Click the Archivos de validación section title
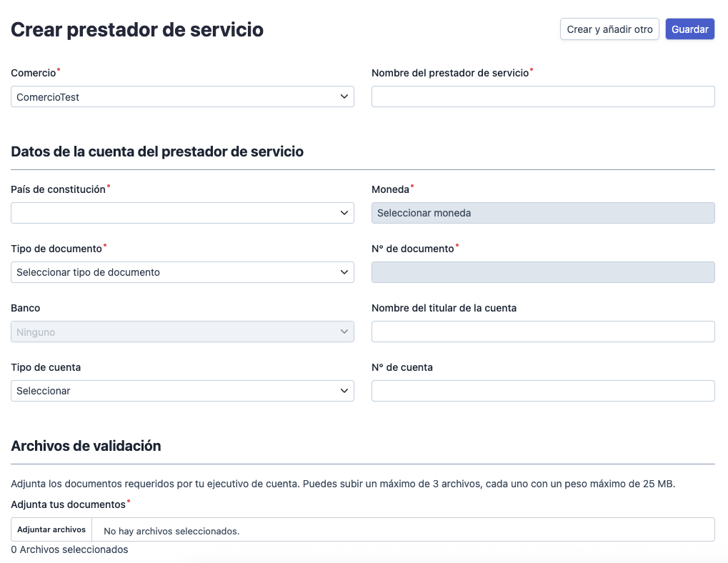The image size is (728, 563). (x=86, y=445)
